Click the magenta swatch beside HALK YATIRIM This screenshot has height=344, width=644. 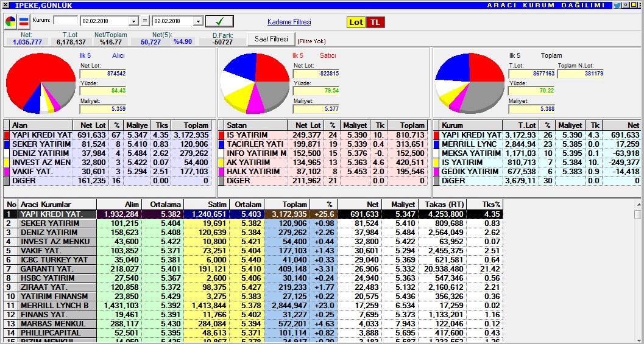pos(221,172)
